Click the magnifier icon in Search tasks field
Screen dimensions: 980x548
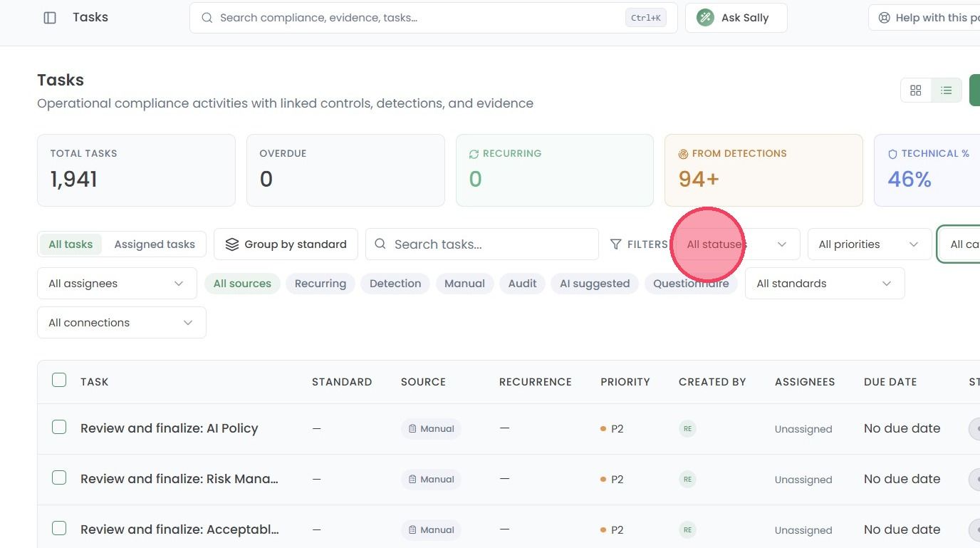[380, 244]
